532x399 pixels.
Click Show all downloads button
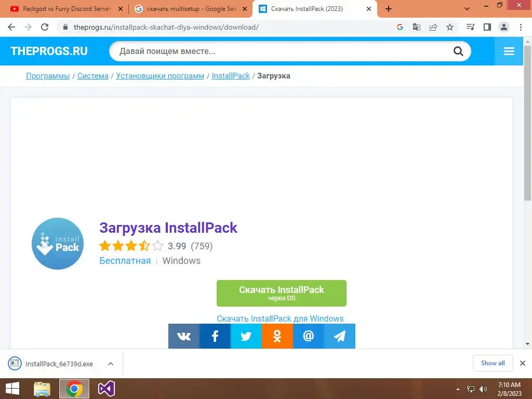[493, 363]
